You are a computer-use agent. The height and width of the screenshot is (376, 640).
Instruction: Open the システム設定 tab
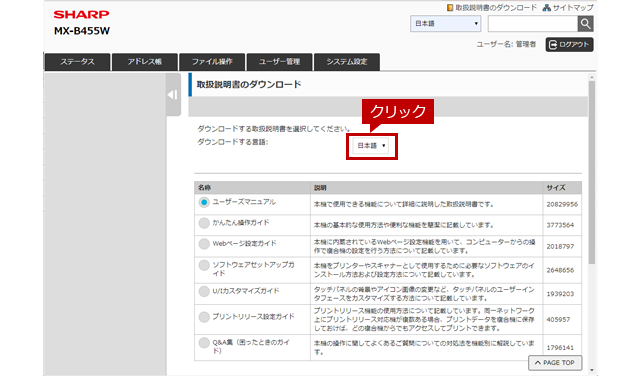tap(347, 62)
